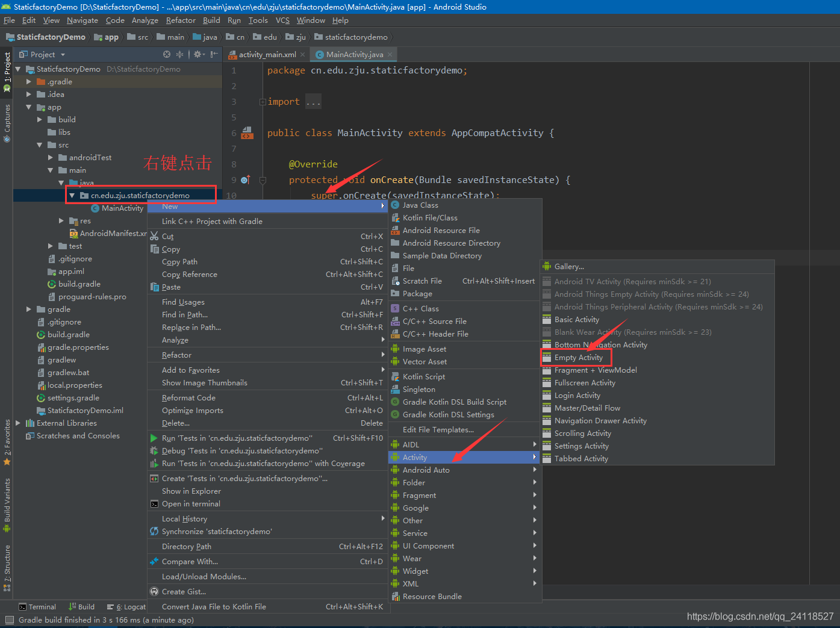Open the Refactor menu in the menu bar

tap(181, 20)
